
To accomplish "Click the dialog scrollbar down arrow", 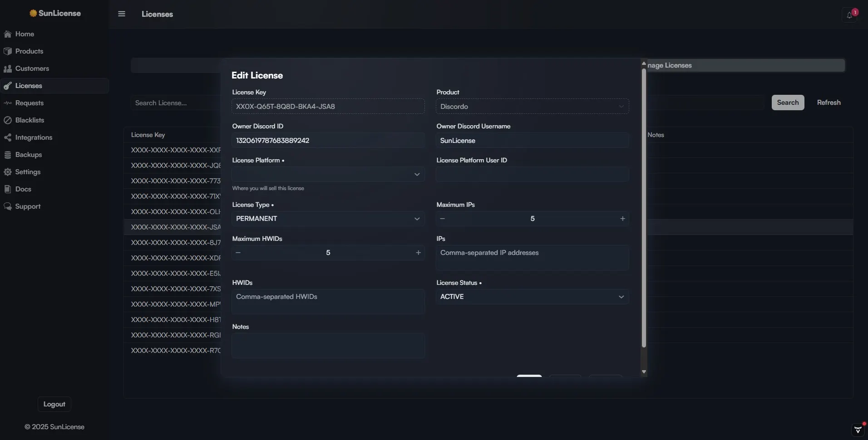I will (644, 372).
